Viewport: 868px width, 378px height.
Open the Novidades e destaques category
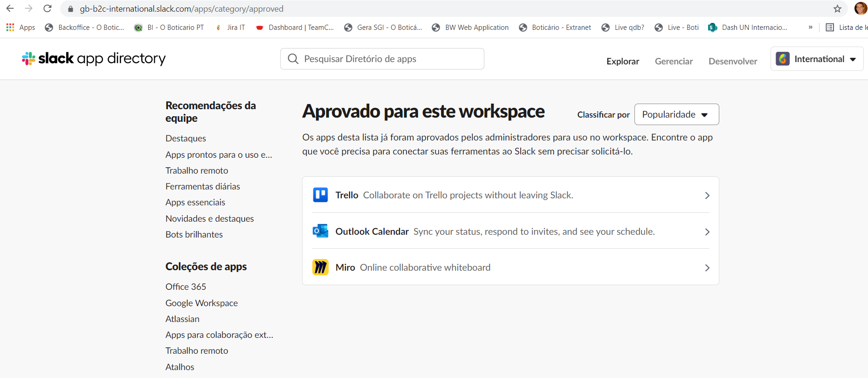pyautogui.click(x=210, y=218)
